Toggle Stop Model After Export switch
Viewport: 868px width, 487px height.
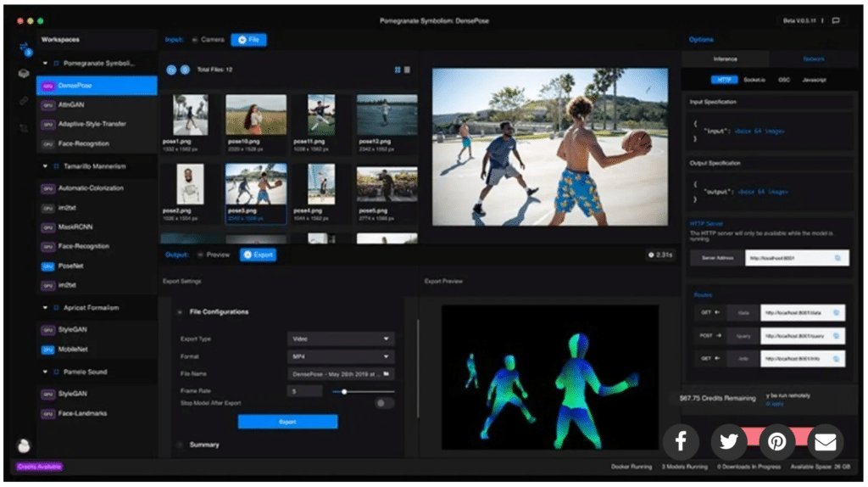[384, 403]
